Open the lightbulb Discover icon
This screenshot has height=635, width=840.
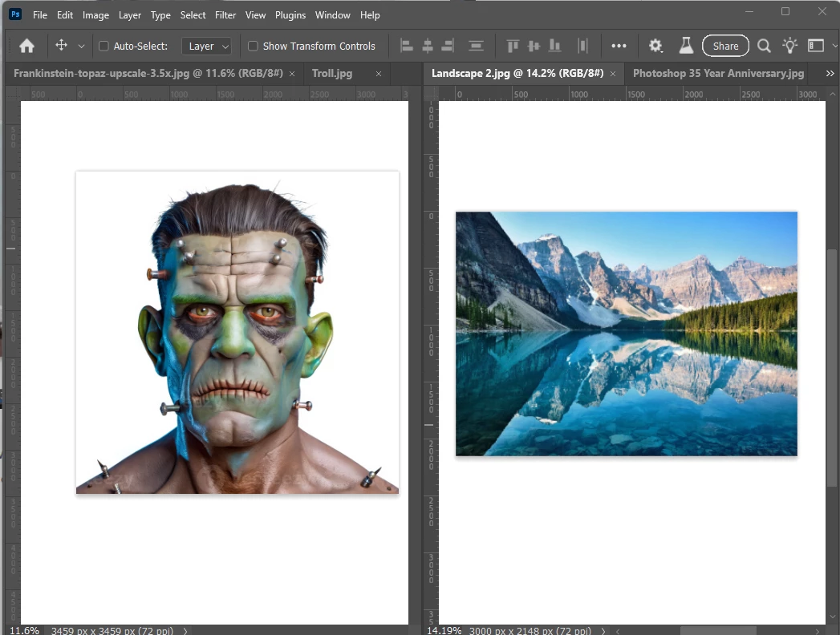tap(789, 46)
